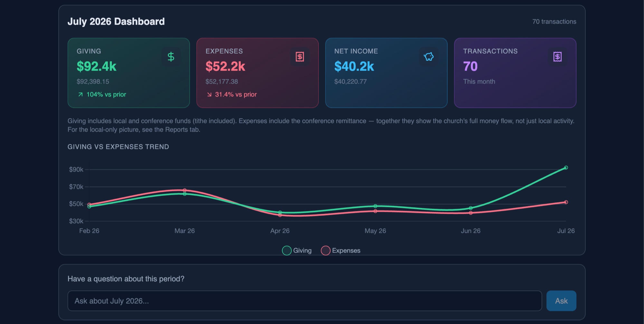Screen dimensions: 644x324
Task: Click the up-arrow trend icon beside 104% vs prior
Action: [x=80, y=94]
